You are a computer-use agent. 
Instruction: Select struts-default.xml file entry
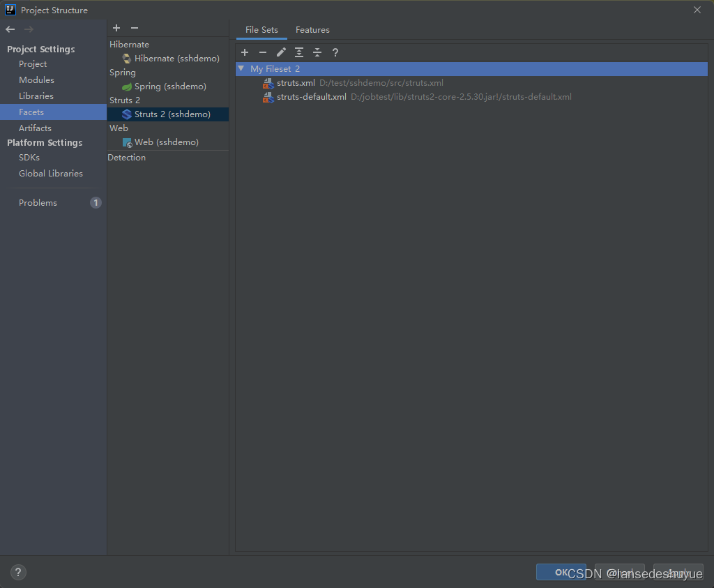click(x=472, y=97)
